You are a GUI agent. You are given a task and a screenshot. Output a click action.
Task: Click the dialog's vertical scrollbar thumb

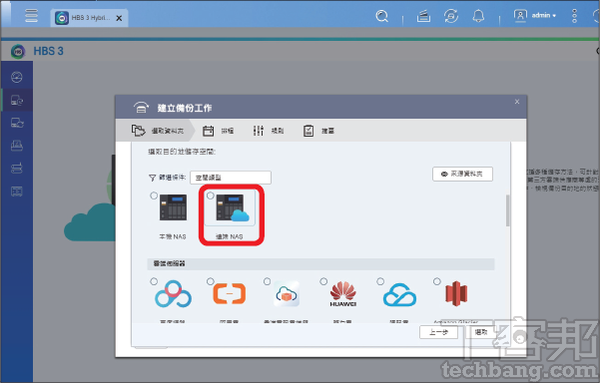click(508, 210)
